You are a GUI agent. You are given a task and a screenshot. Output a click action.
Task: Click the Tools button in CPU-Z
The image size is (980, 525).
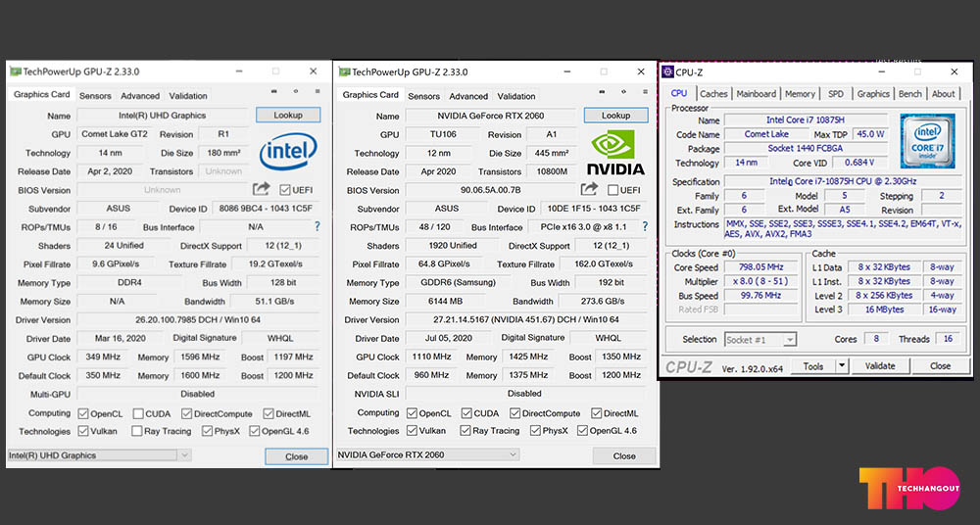[x=813, y=366]
